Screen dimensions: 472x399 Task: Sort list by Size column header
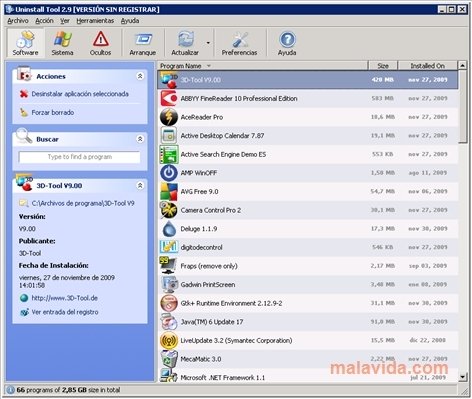(x=383, y=66)
